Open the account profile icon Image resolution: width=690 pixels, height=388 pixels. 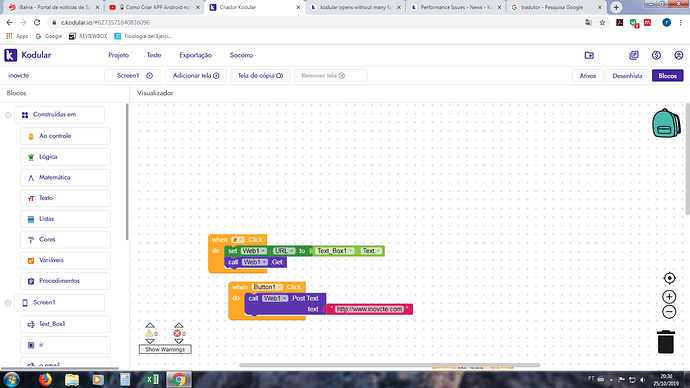tap(679, 55)
